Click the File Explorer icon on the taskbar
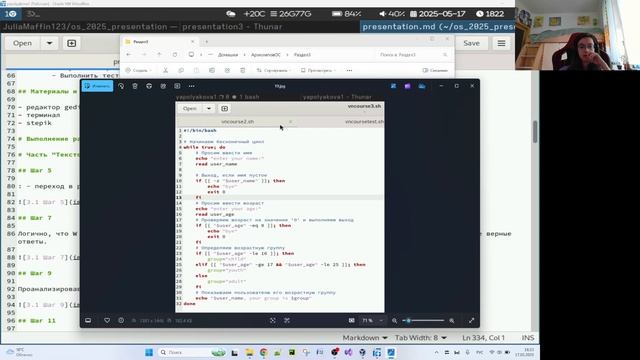Image resolution: width=640 pixels, height=360 pixels. click(x=249, y=352)
